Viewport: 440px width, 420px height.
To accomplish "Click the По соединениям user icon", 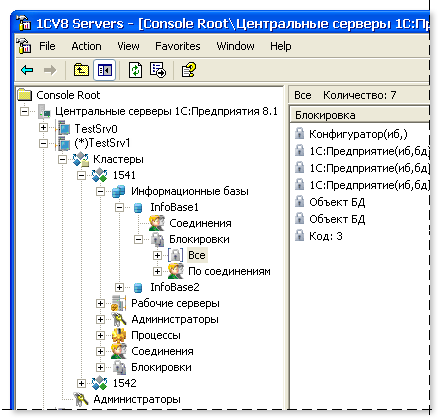I will coord(176,271).
